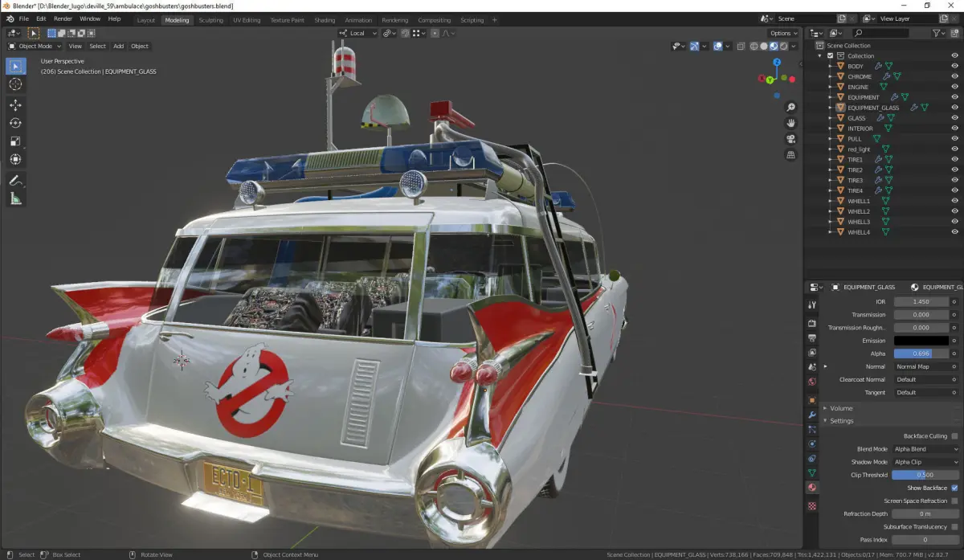Toggle visibility of GLASS object
The width and height of the screenshot is (964, 560).
[x=955, y=118]
